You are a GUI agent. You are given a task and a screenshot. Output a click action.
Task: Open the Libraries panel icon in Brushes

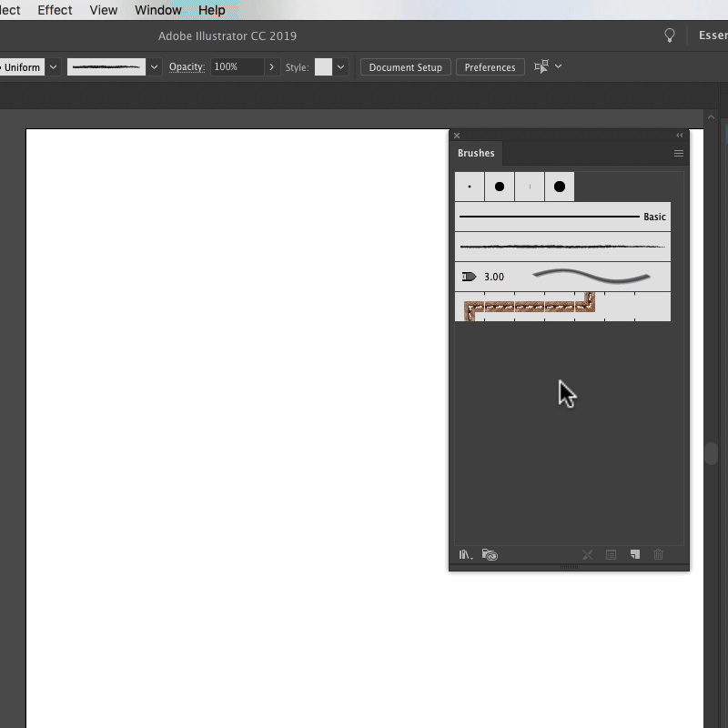[x=490, y=554]
